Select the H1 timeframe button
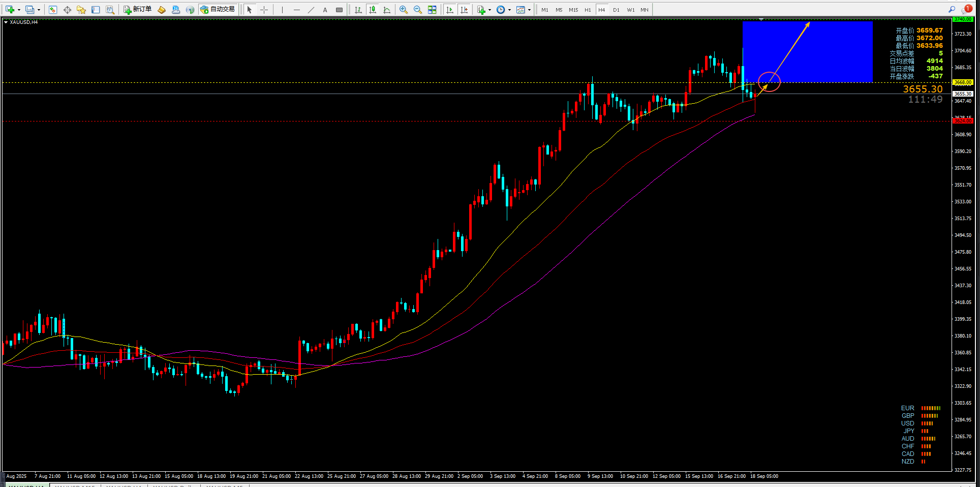The height and width of the screenshot is (487, 980). 588,10
